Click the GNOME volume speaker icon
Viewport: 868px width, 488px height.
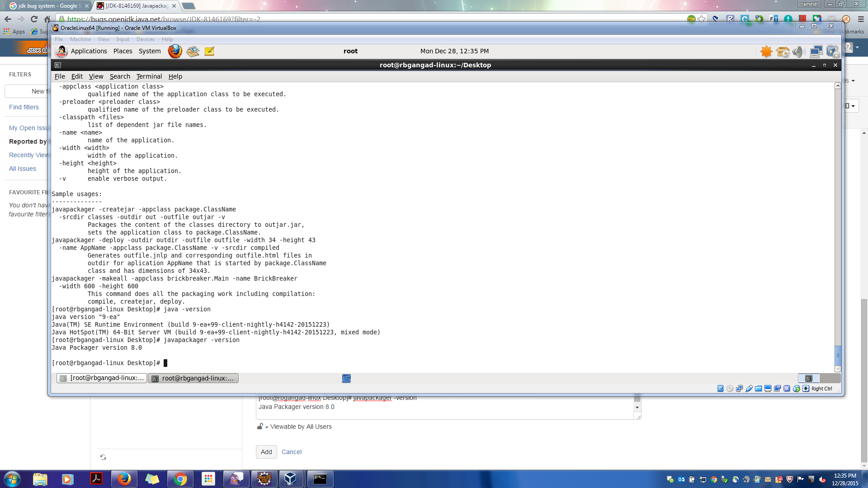[798, 52]
